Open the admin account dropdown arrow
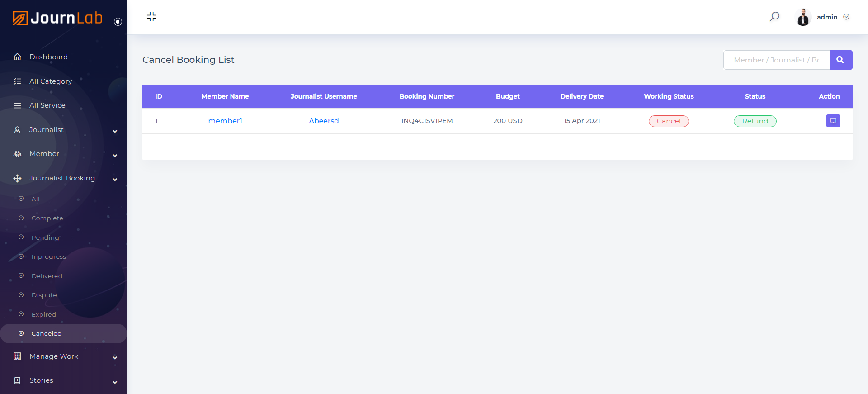 pos(846,17)
